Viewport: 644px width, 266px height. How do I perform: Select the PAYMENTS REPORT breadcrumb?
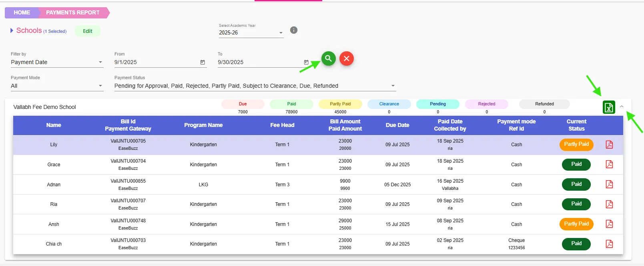tap(73, 13)
